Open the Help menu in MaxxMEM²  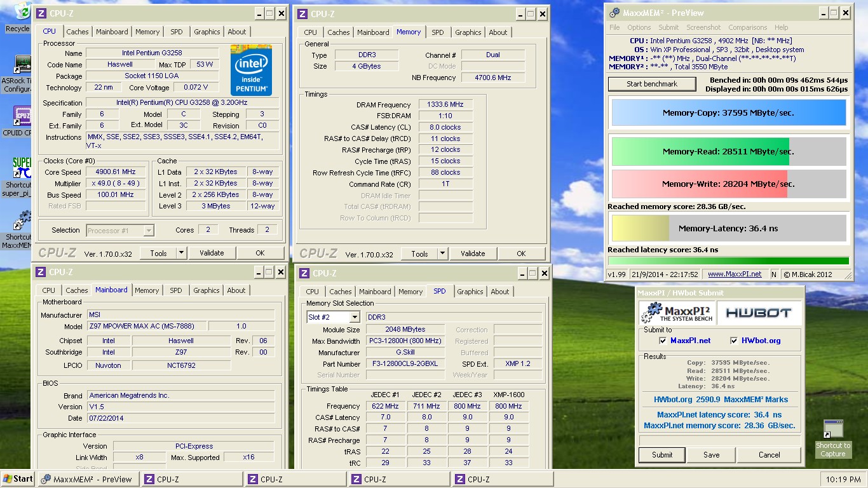point(782,27)
